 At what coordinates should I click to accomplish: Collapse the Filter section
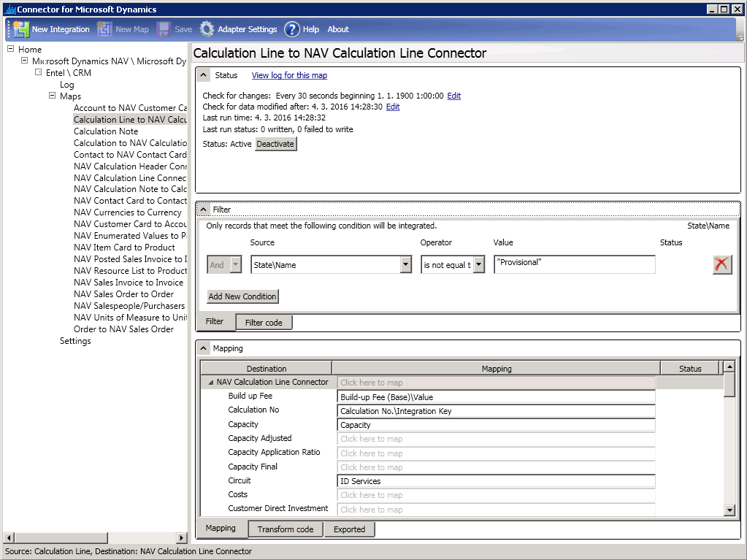(x=204, y=210)
